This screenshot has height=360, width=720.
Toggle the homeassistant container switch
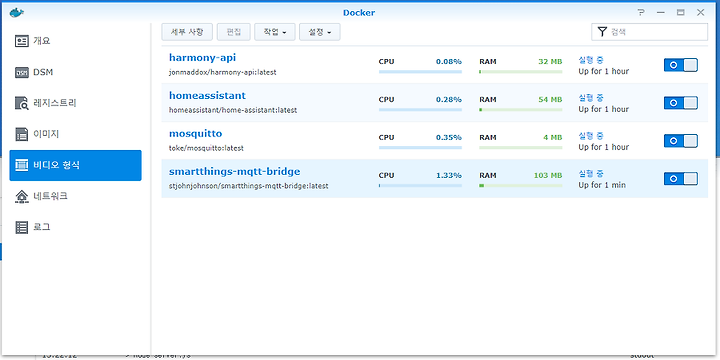tap(681, 103)
